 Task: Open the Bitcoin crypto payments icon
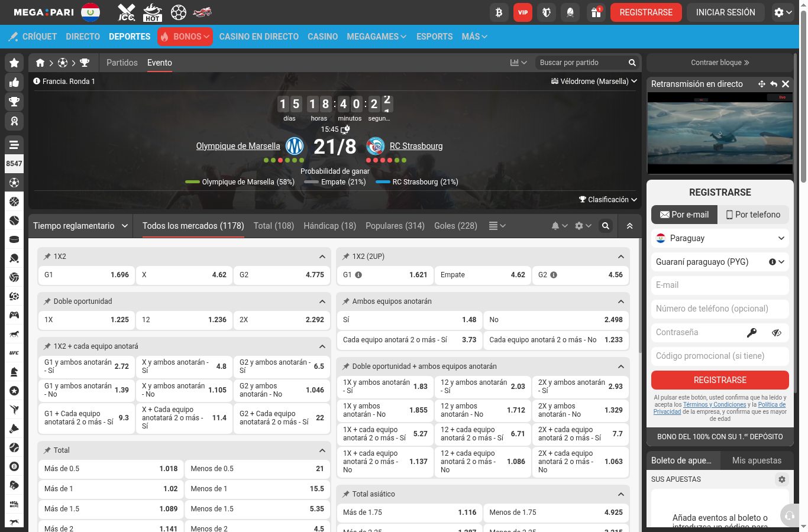pos(499,12)
